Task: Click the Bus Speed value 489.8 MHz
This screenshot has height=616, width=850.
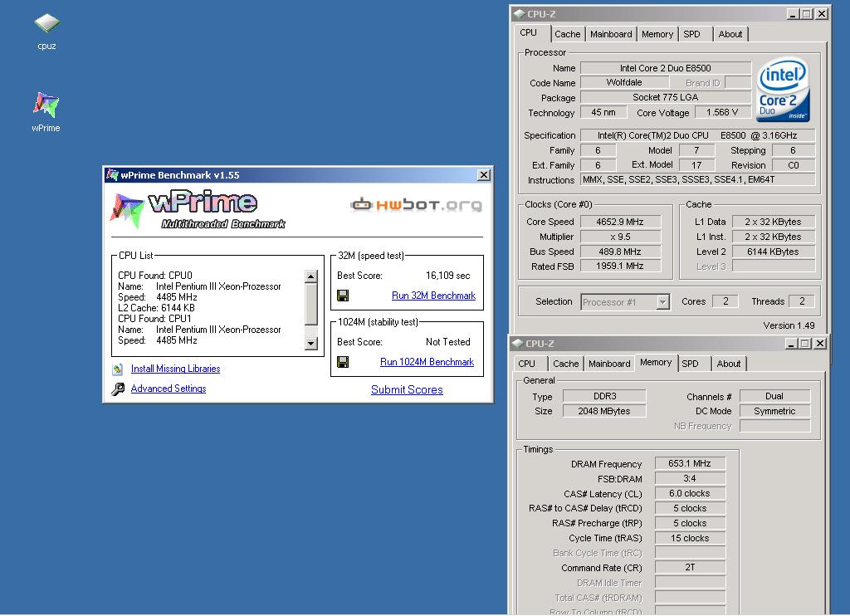Action: pyautogui.click(x=621, y=252)
